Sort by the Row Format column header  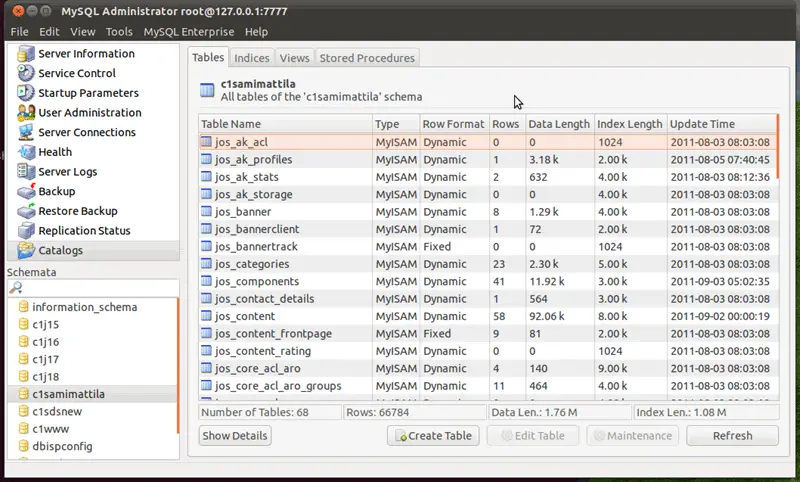pos(455,124)
